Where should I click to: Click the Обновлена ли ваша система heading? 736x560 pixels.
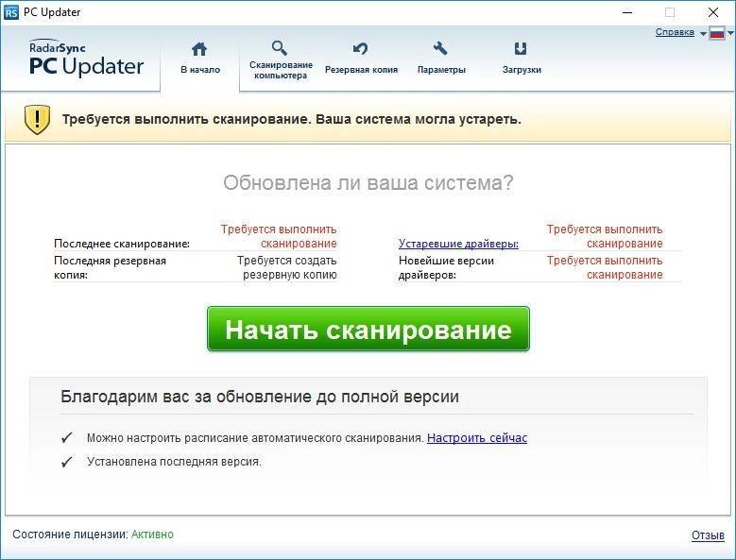tap(368, 183)
